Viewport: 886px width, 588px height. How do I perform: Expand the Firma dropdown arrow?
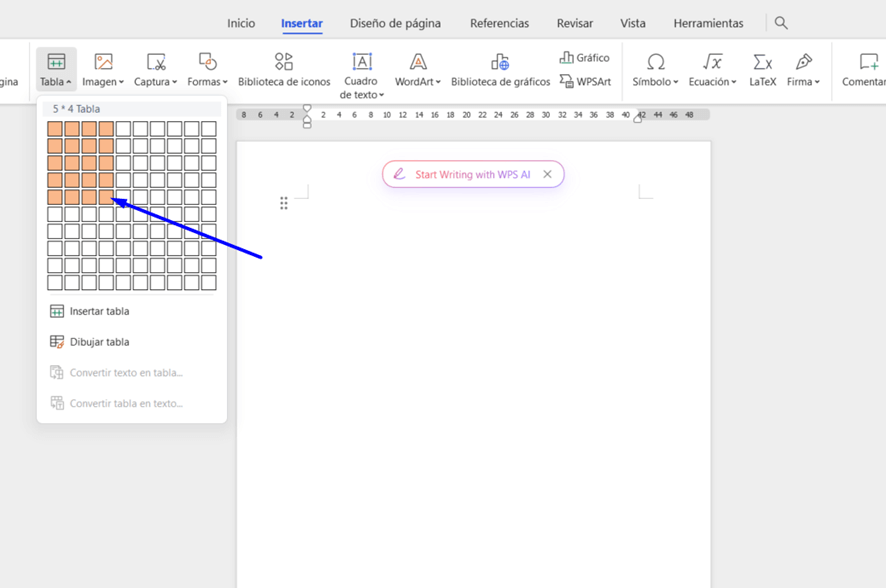[x=817, y=82]
